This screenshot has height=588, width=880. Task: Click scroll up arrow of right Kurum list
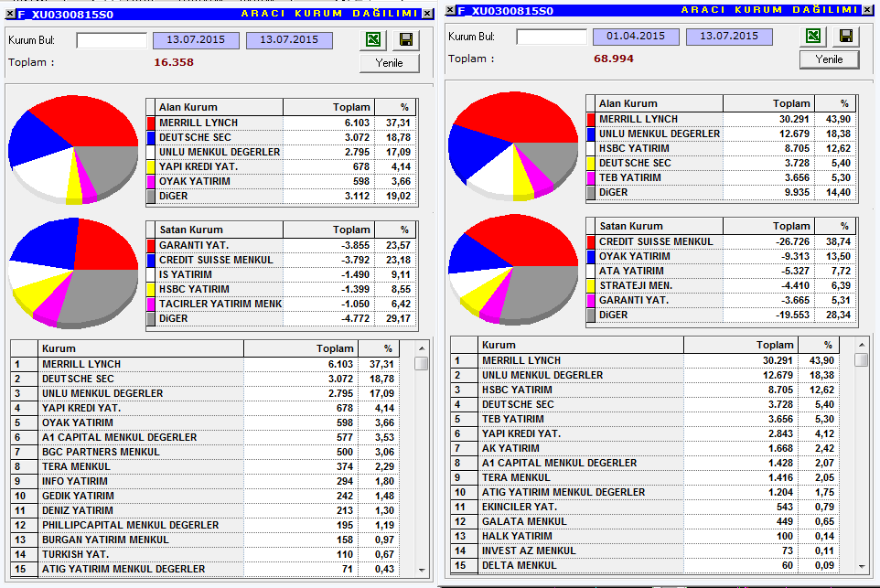(x=862, y=345)
